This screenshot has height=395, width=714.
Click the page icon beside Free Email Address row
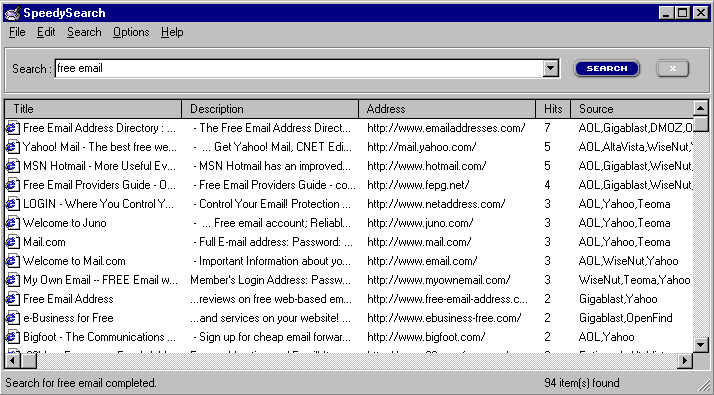point(13,299)
